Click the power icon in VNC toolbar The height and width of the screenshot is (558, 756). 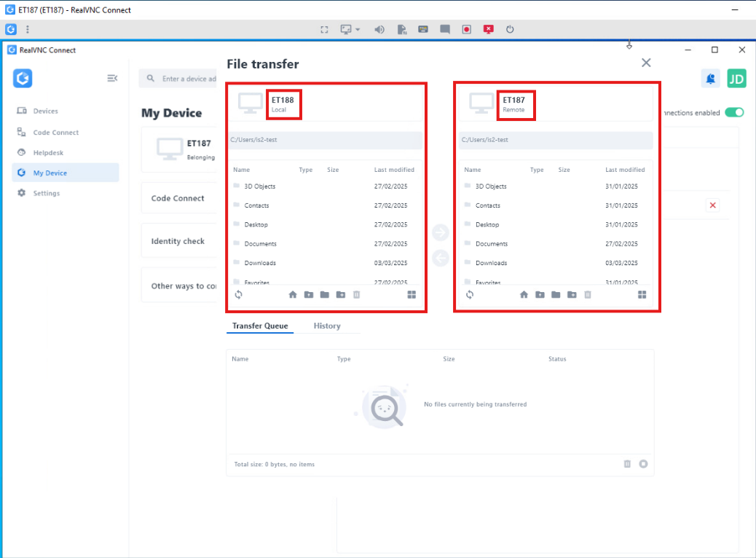[510, 29]
